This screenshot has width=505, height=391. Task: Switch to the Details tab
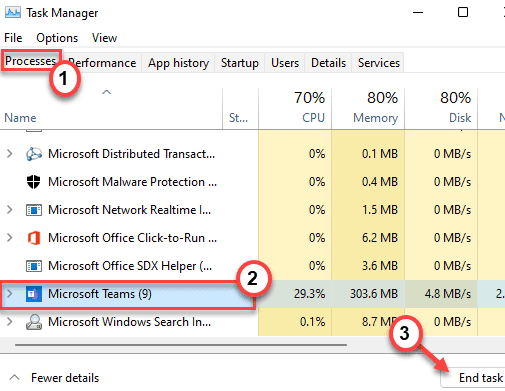328,63
